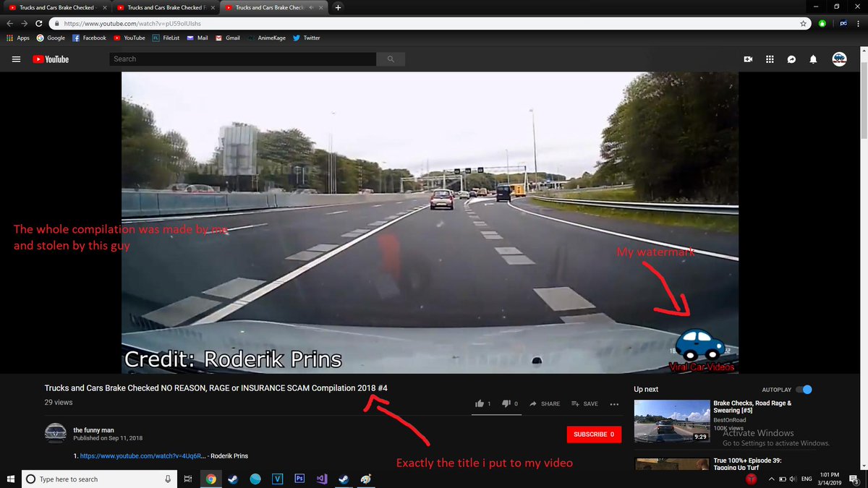
Task: Open the create video camera icon
Action: pos(749,59)
